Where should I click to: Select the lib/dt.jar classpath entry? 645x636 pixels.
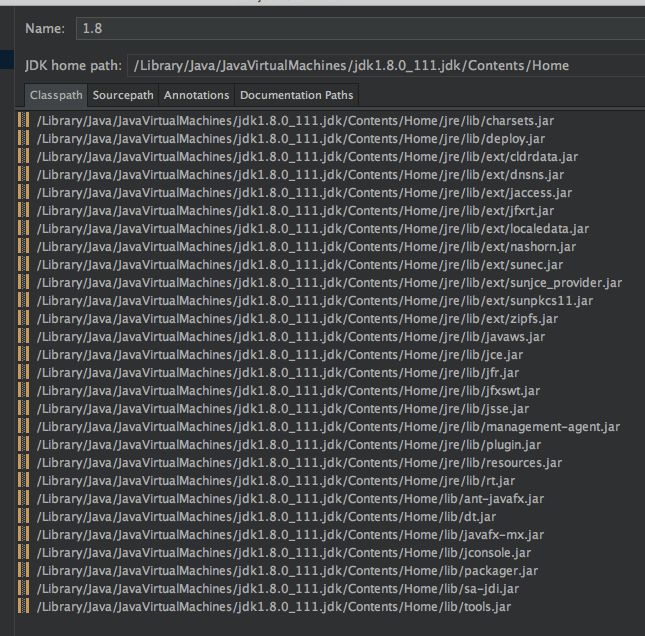coord(267,517)
